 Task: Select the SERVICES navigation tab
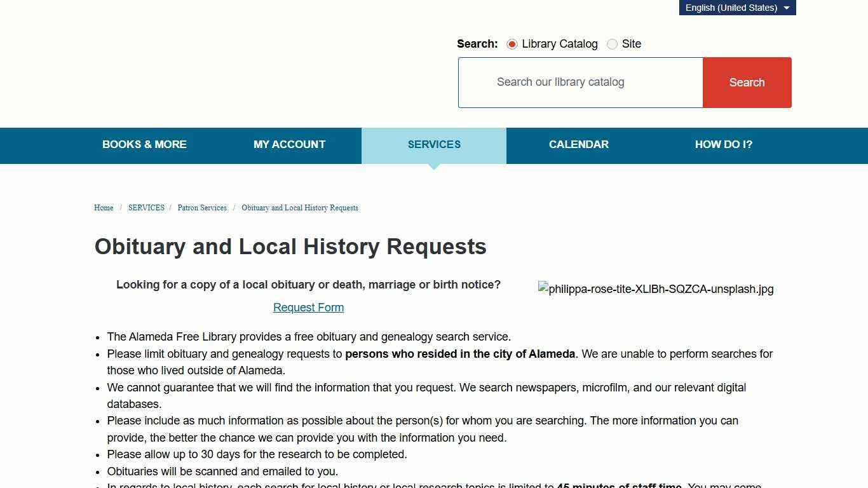point(434,145)
